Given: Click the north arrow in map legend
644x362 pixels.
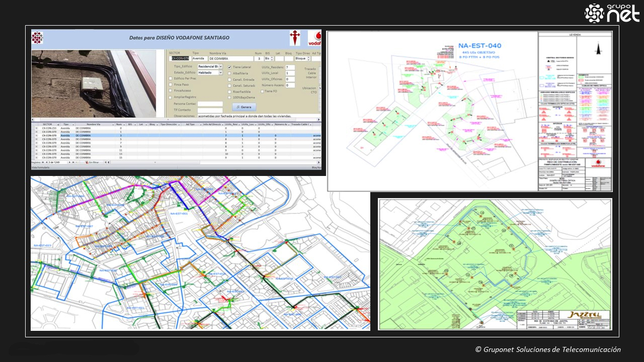Looking at the screenshot, I should pyautogui.click(x=598, y=49).
